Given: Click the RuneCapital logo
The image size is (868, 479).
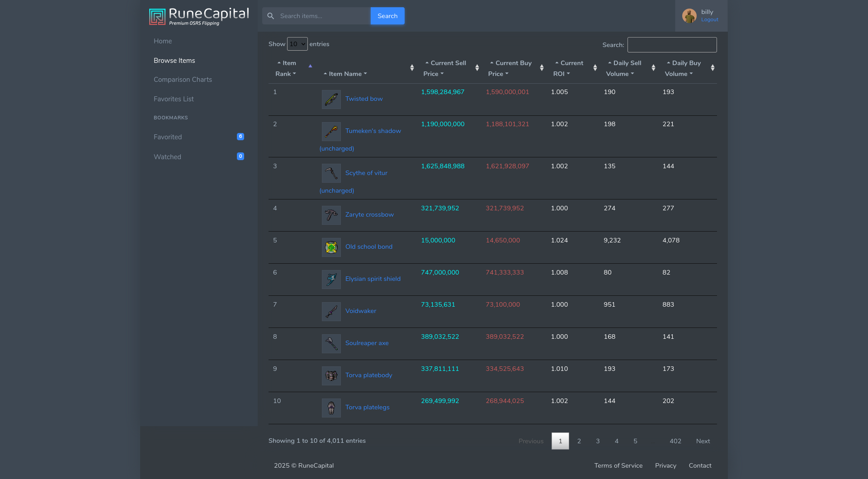Looking at the screenshot, I should pos(199,17).
